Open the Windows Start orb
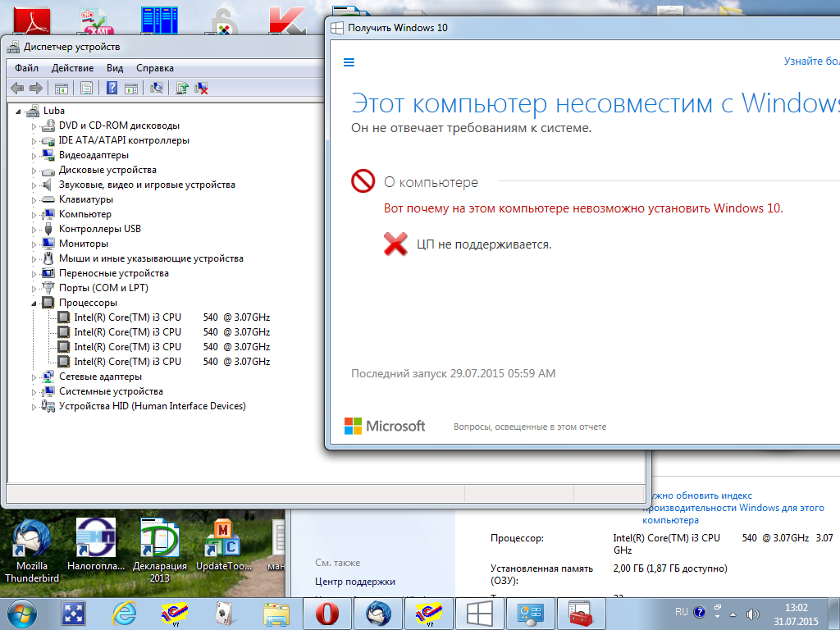The image size is (840, 630). [x=22, y=614]
